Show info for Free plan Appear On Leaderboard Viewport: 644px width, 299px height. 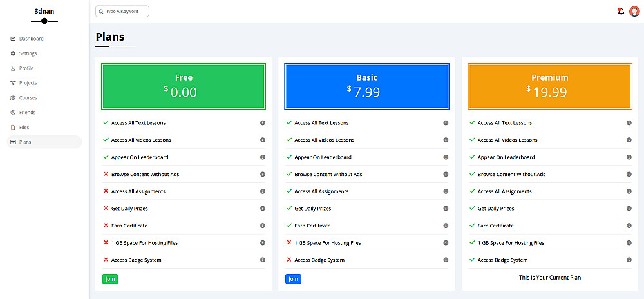point(263,157)
